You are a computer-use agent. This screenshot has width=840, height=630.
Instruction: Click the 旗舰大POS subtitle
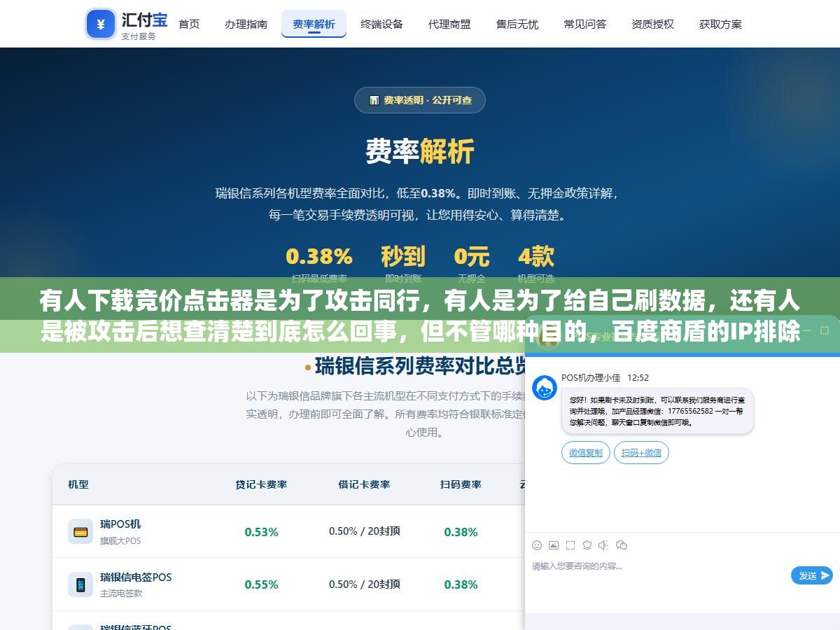(120, 540)
